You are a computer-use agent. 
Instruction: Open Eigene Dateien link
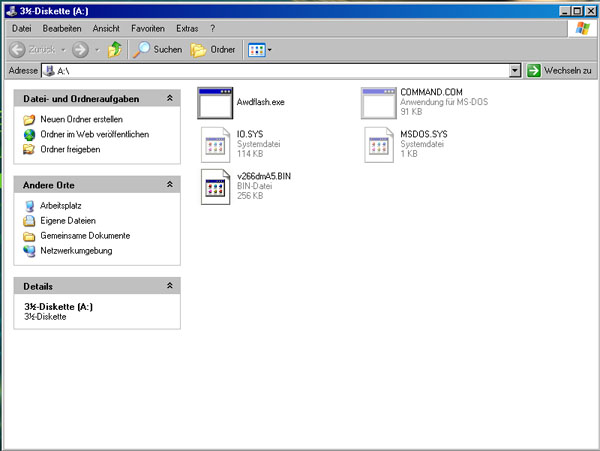(x=68, y=221)
